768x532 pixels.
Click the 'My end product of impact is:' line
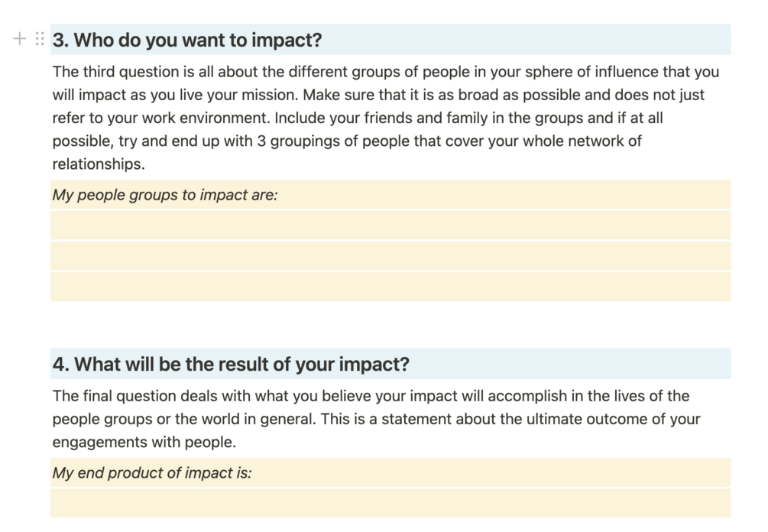tap(390, 472)
